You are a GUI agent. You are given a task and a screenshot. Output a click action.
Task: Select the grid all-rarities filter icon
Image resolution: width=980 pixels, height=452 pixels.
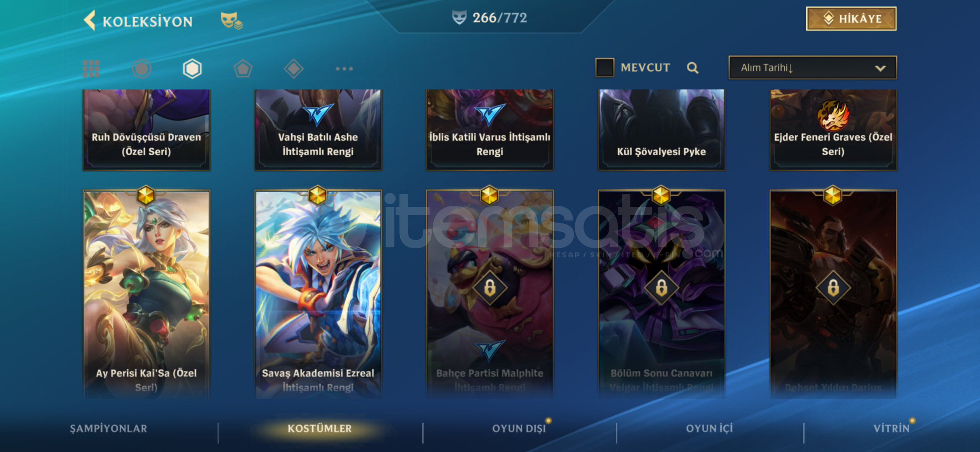tap(91, 69)
